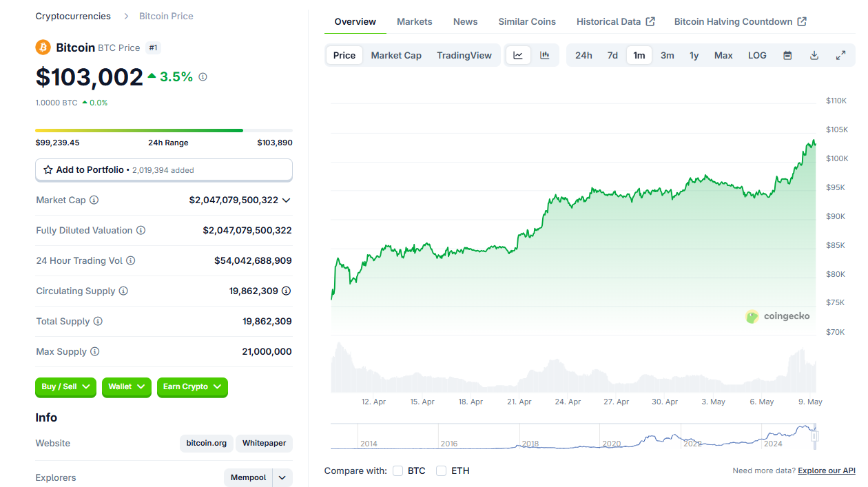
Task: Open the Markets tab
Action: tap(415, 21)
